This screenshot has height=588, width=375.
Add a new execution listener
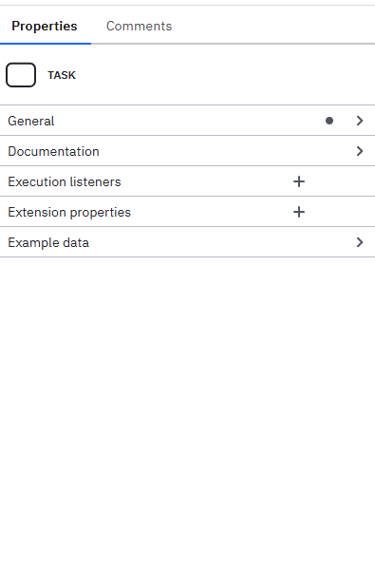tap(299, 181)
